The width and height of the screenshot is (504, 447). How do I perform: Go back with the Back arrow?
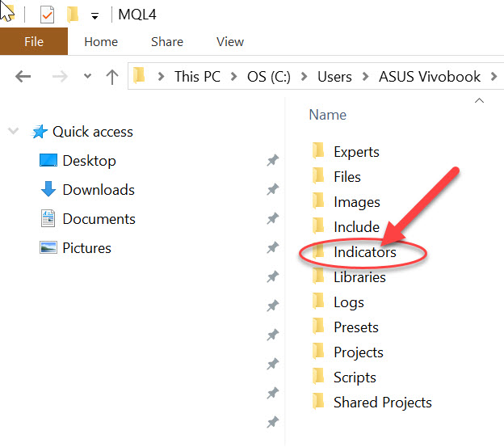(23, 77)
